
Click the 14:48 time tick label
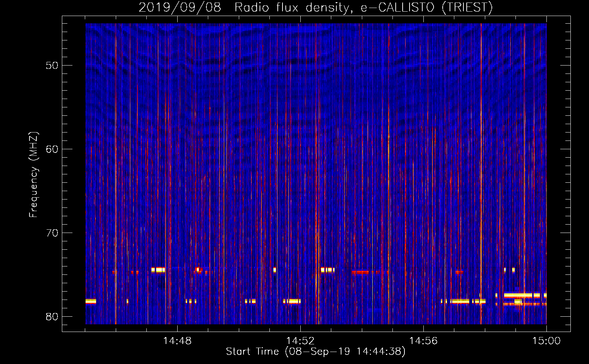click(x=177, y=341)
